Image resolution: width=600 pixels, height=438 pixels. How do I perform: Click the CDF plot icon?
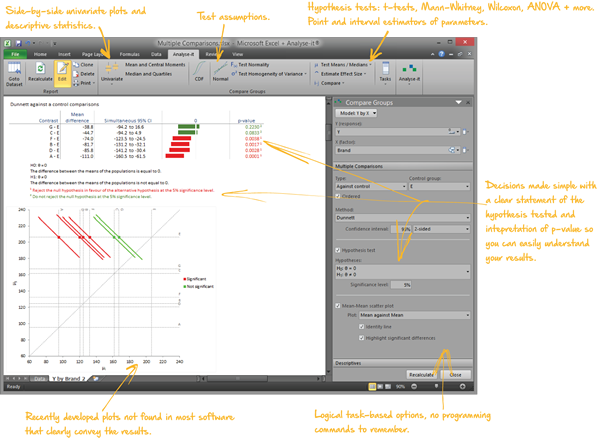(199, 72)
